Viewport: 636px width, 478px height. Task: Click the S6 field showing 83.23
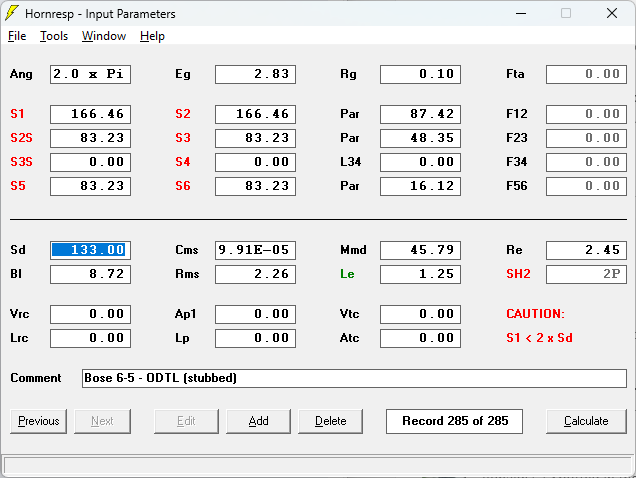tap(256, 186)
